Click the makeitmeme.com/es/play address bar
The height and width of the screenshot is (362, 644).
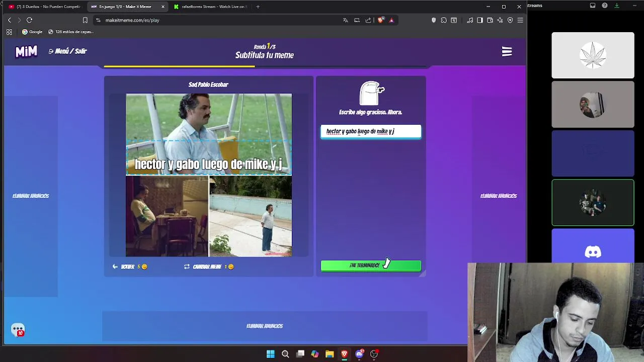pyautogui.click(x=216, y=20)
